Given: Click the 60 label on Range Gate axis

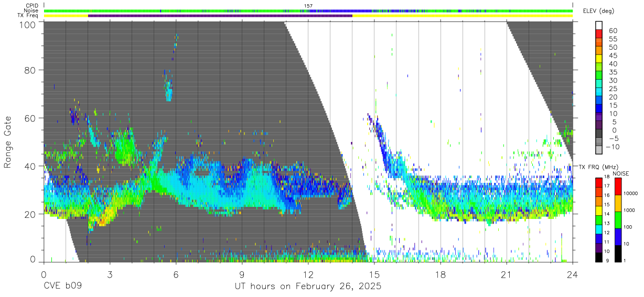Looking at the screenshot, I should click(31, 118).
